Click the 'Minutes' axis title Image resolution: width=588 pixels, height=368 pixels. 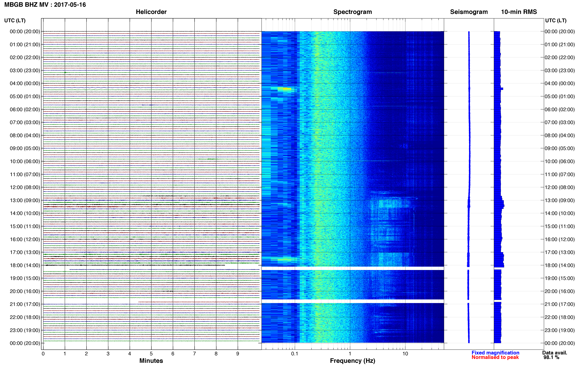click(x=151, y=361)
